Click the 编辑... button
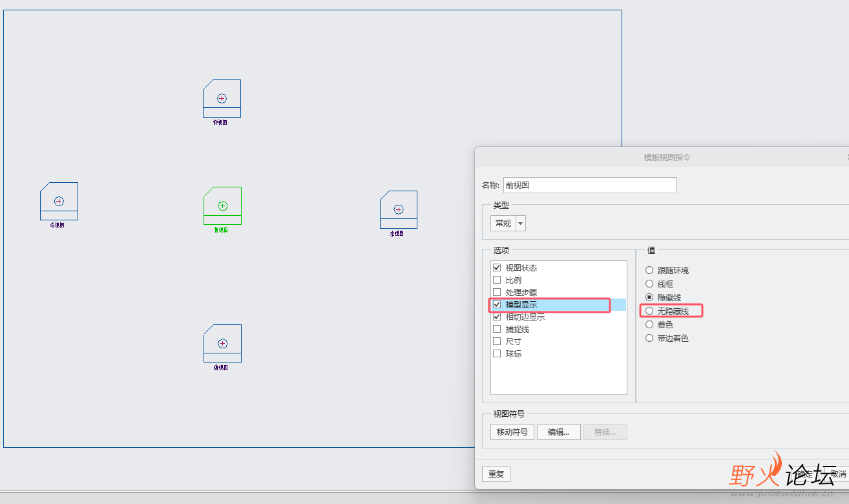Screen dimensions: 849x504 pos(558,432)
